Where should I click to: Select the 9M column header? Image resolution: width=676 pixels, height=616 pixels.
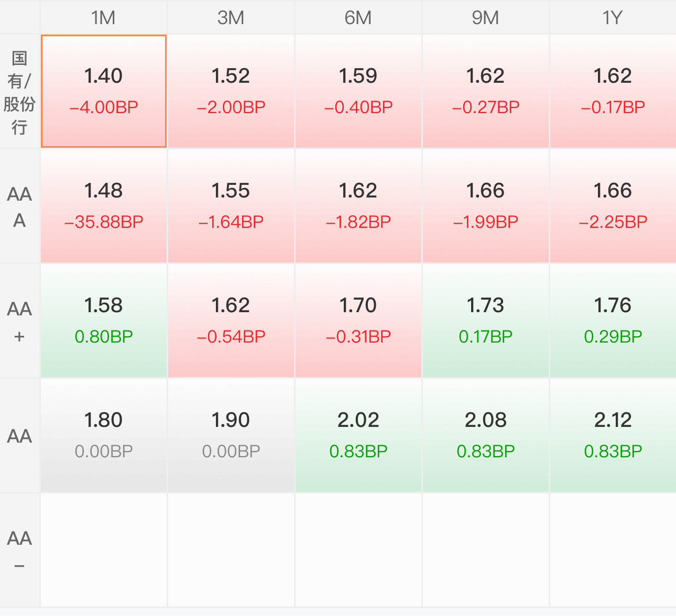[486, 17]
